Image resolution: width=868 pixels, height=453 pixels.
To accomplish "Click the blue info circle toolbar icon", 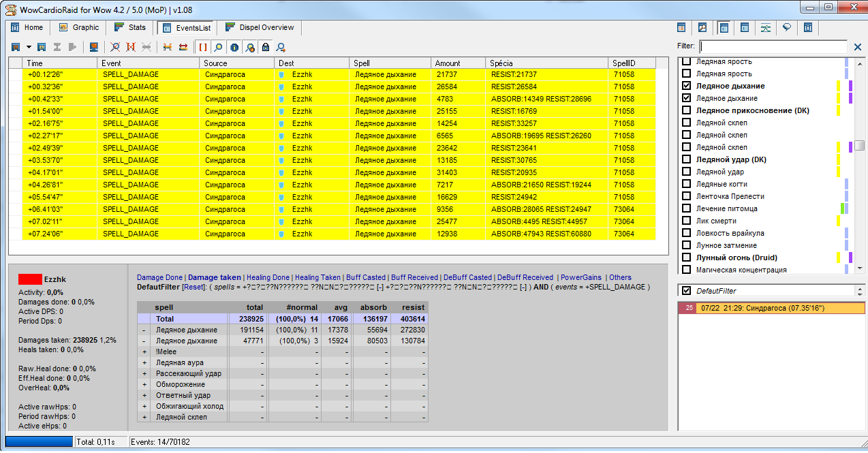I will pos(234,47).
